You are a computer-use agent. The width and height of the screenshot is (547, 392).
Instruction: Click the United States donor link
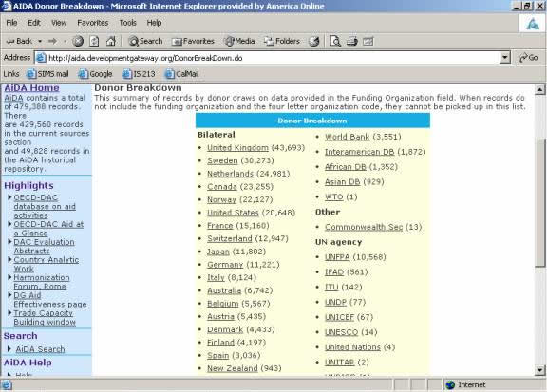pyautogui.click(x=233, y=213)
